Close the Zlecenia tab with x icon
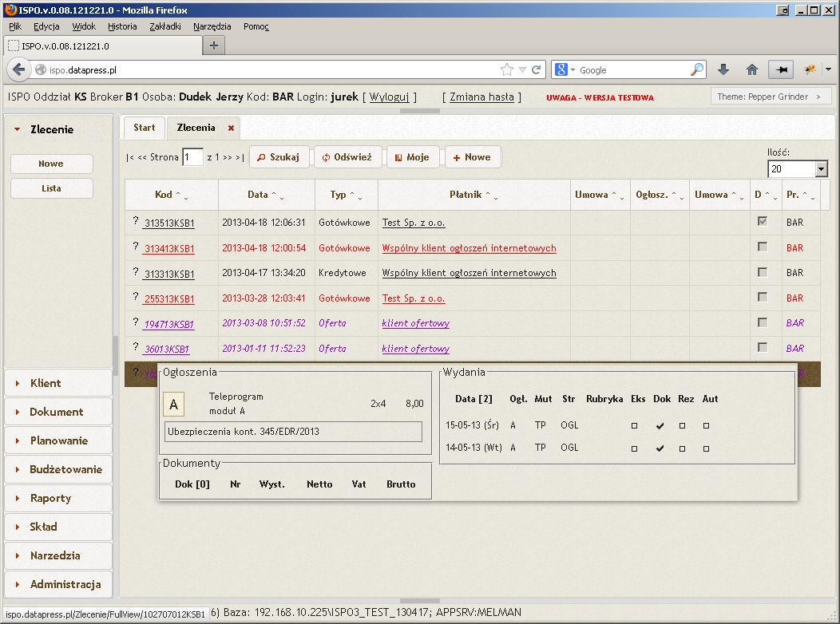840x624 pixels. [x=231, y=128]
